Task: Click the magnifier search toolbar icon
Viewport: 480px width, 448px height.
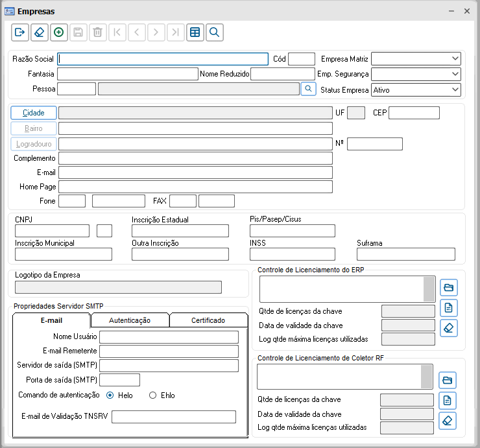Action: (215, 32)
